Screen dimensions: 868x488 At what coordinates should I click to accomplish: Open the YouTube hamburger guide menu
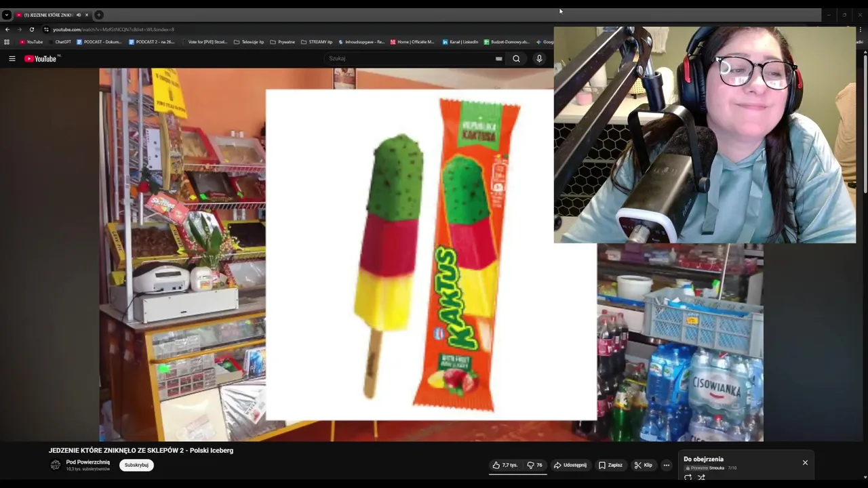[12, 59]
